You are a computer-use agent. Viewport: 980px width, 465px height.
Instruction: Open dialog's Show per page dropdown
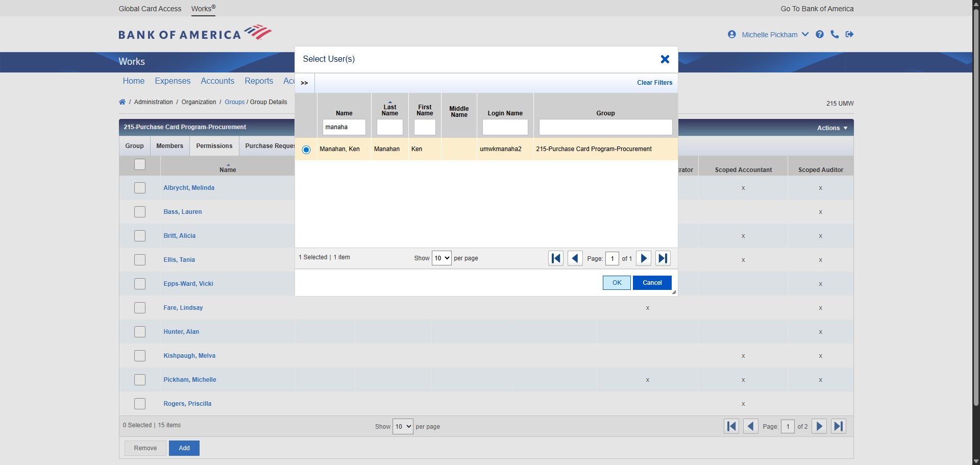click(x=442, y=258)
